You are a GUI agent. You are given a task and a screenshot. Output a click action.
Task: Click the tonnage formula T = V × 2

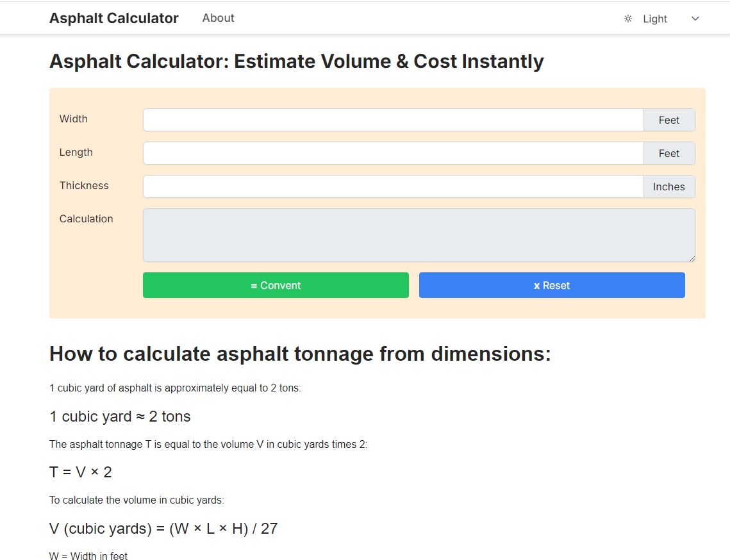80,472
